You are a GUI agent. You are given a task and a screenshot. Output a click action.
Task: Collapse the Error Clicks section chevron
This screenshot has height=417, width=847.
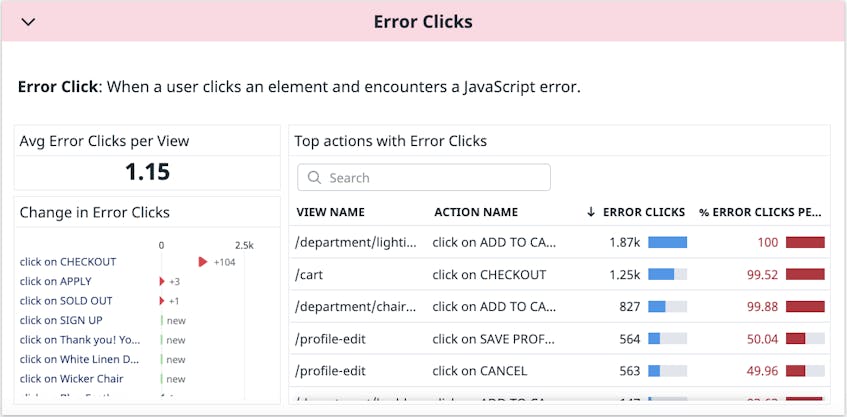[x=28, y=22]
